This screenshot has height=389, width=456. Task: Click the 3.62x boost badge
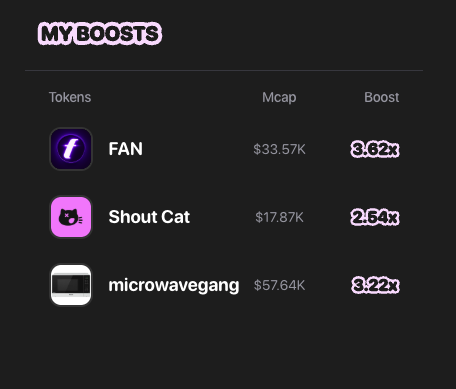(375, 149)
